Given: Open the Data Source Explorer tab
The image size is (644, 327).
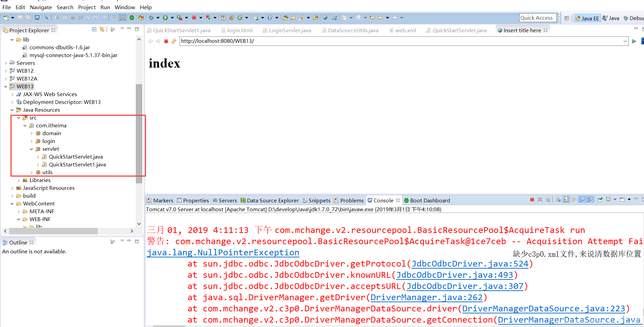Looking at the screenshot, I should tap(270, 201).
